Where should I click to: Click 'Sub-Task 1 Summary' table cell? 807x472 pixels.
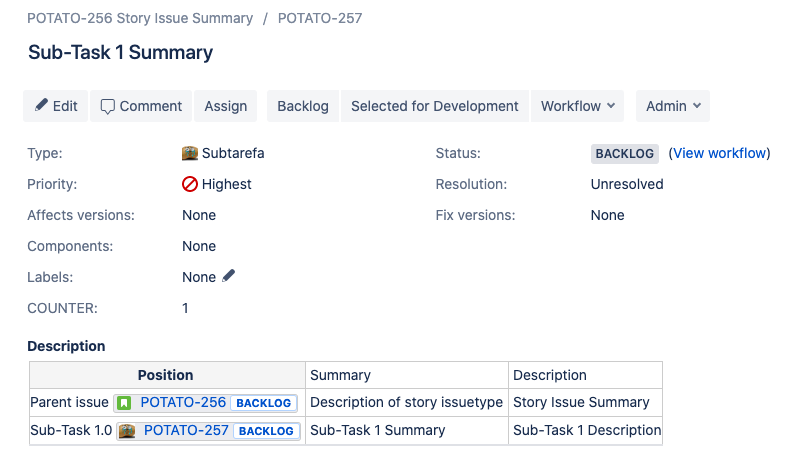coord(407,430)
